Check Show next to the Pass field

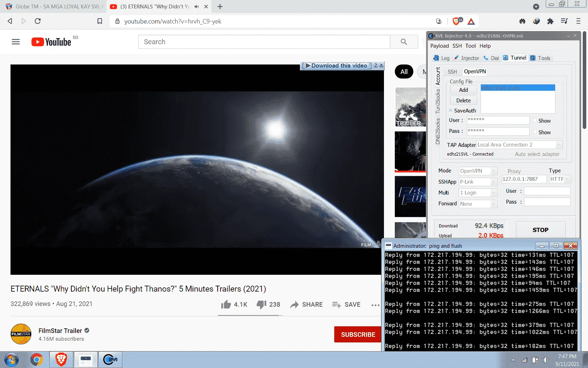pos(535,132)
